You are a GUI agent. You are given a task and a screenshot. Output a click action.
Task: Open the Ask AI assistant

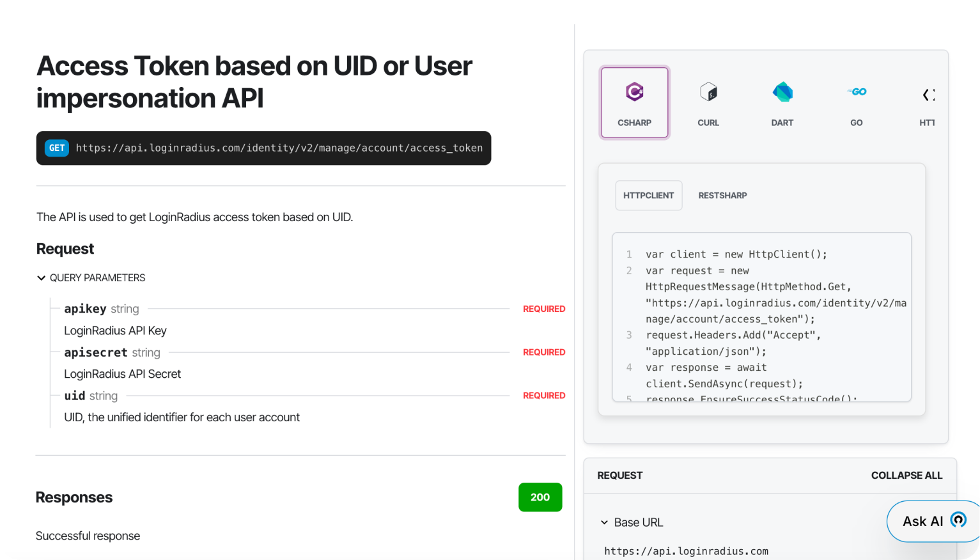[933, 521]
